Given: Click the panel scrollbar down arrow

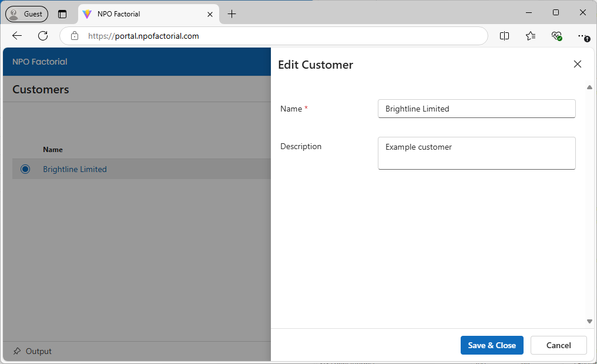Looking at the screenshot, I should 589,321.
